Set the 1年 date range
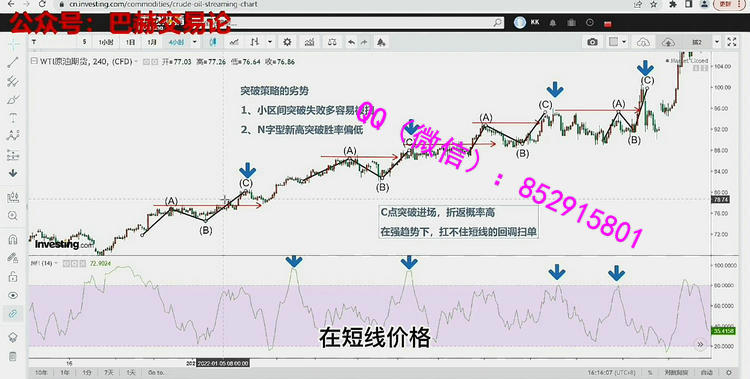This screenshot has height=379, width=750. [64, 372]
